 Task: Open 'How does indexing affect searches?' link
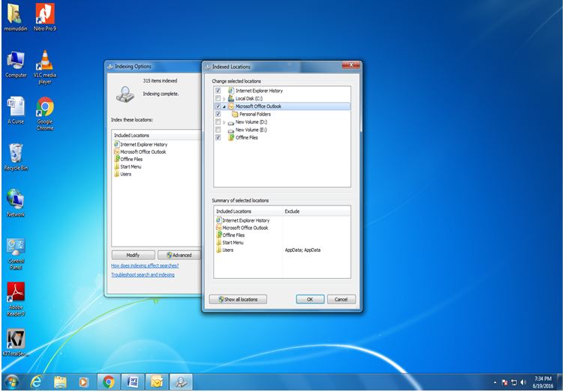(x=145, y=265)
